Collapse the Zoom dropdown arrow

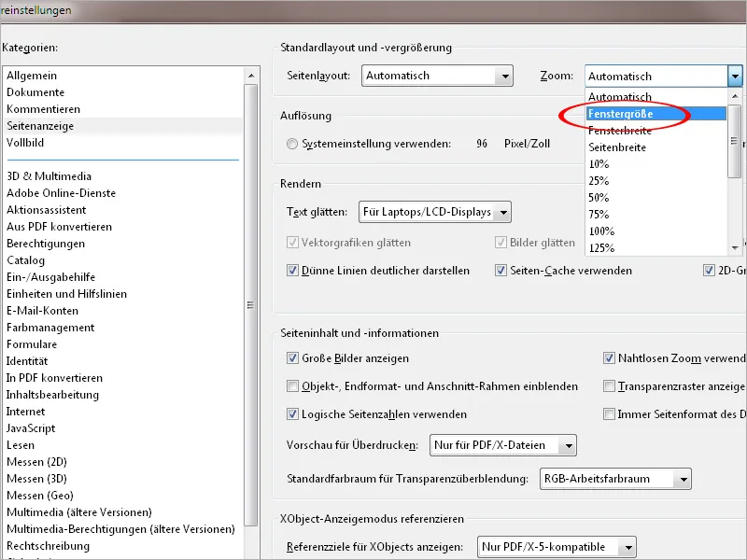pos(735,77)
